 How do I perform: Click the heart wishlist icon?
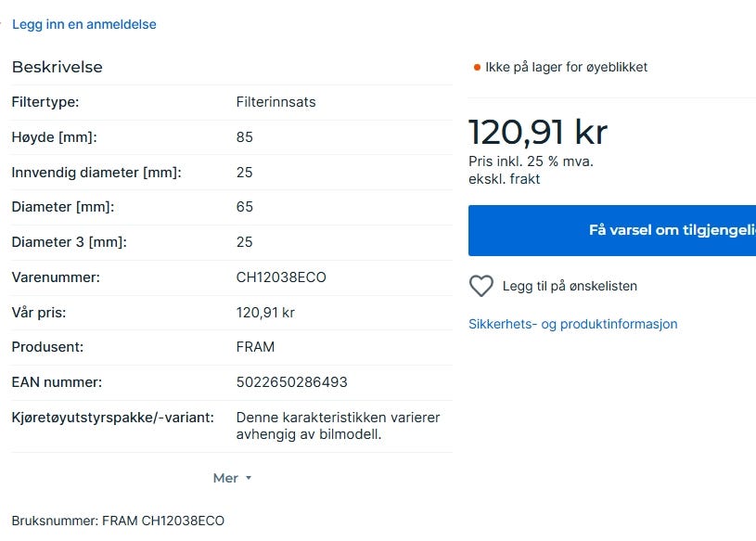(x=481, y=286)
